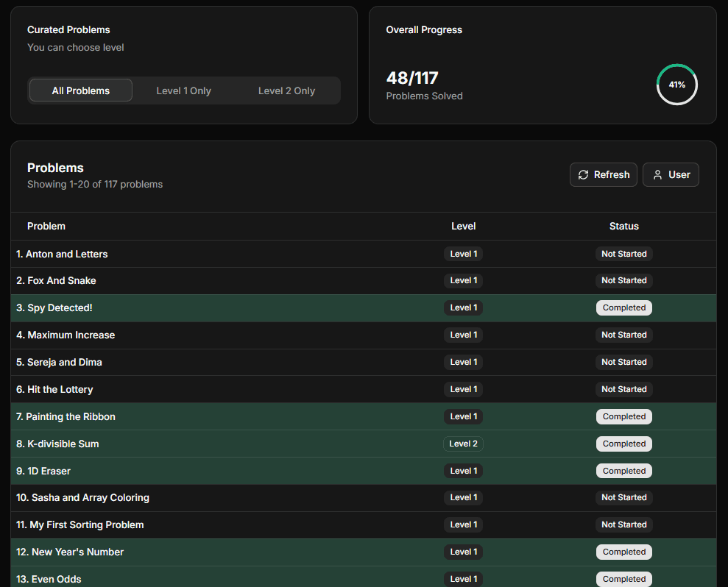Open the 1D Eraser problem
Viewport: 728px width, 587px height.
(43, 471)
